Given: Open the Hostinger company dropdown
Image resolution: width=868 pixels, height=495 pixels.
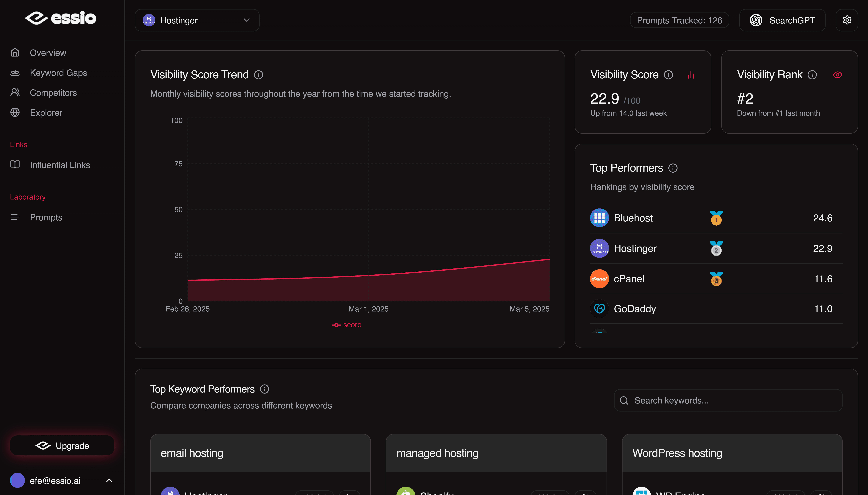Looking at the screenshot, I should point(197,20).
